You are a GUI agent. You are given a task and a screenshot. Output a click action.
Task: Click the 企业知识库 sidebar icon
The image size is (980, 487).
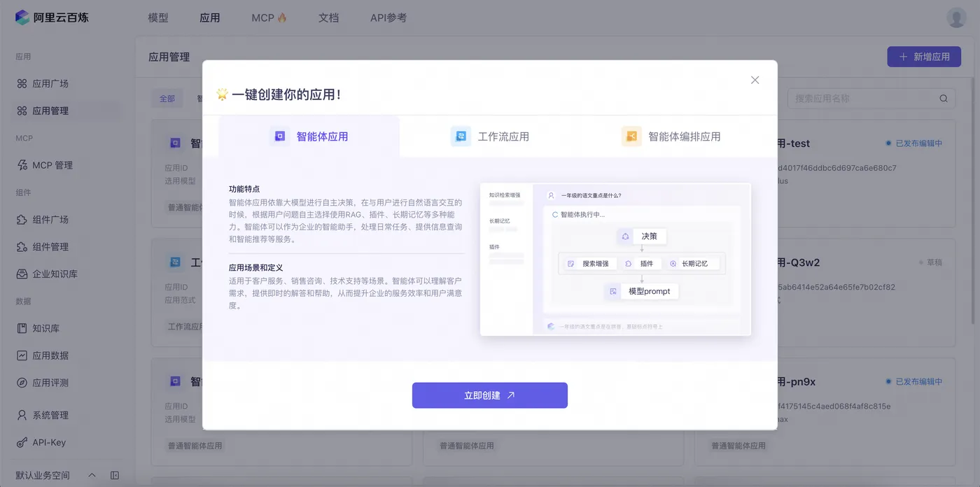click(x=22, y=274)
